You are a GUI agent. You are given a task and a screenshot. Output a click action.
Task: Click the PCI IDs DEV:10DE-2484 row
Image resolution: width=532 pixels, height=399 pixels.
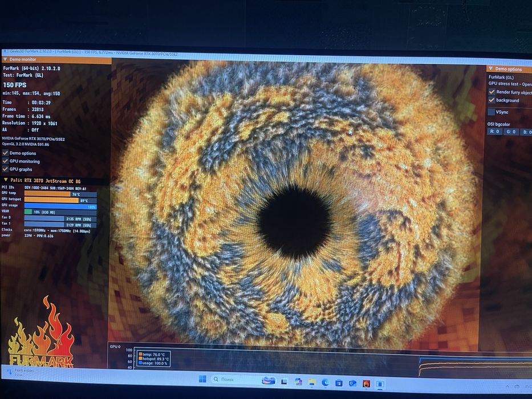pyautogui.click(x=44, y=188)
